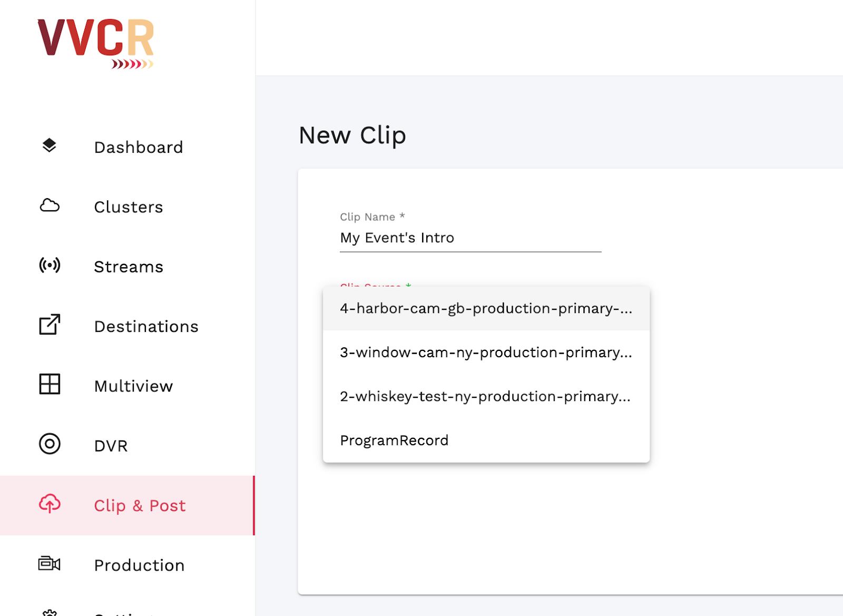Click the Clip Name input field
The height and width of the screenshot is (616, 843).
pos(470,238)
